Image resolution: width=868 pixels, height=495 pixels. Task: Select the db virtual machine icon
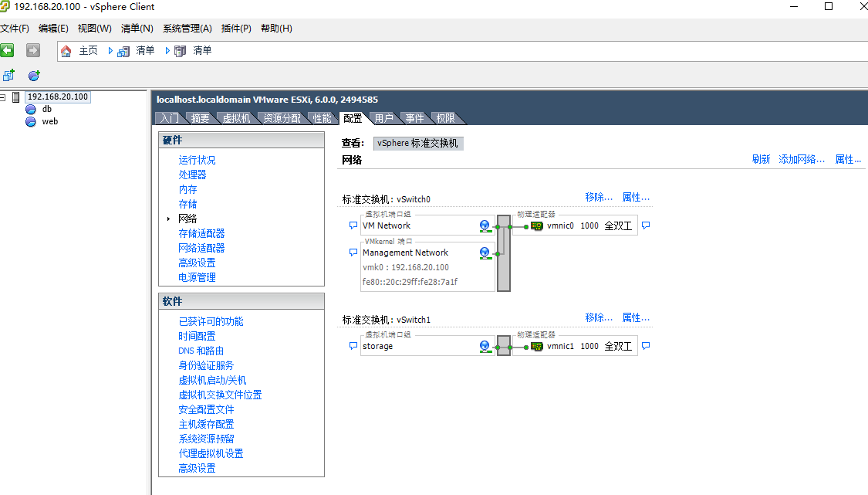31,110
